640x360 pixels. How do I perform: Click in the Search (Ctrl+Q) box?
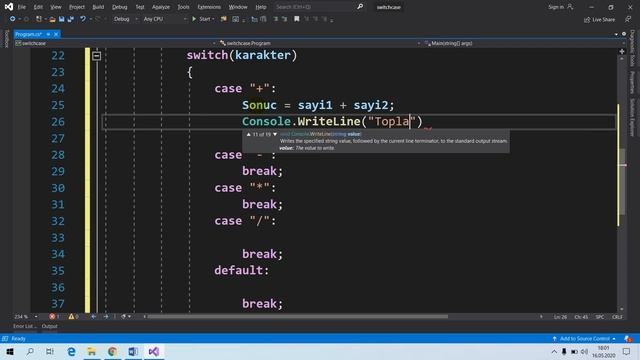[314, 7]
